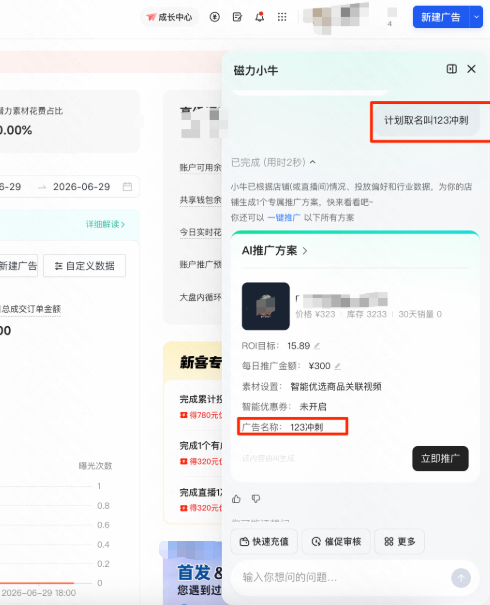Edit the ROI目标 15.89 pencil icon
Screen dimensions: 490x605
pyautogui.click(x=317, y=346)
